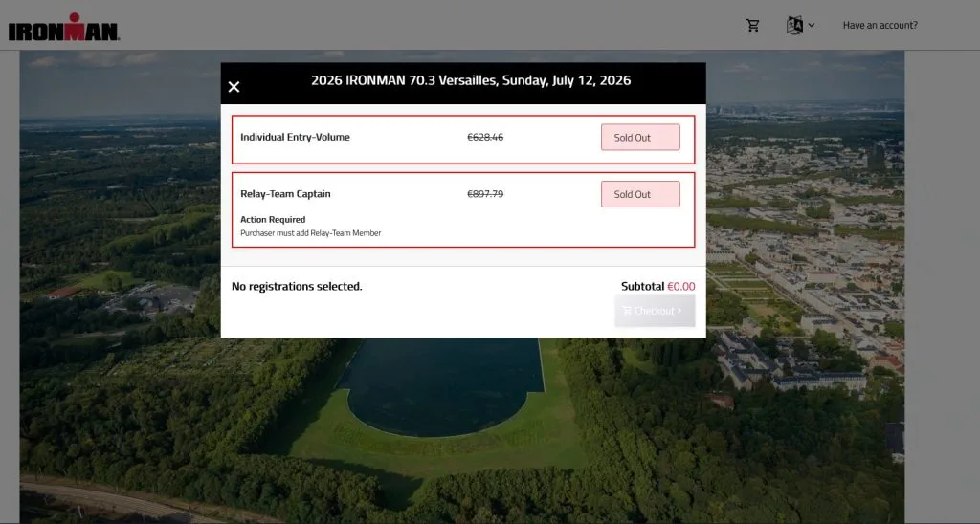Click the event title in the dialog header
980x524 pixels.
[471, 80]
